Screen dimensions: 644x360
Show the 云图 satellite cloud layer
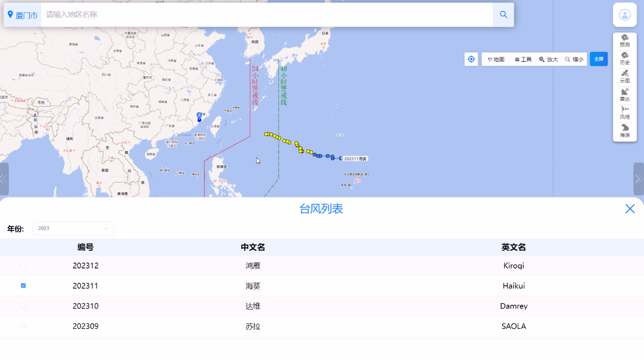point(625,77)
